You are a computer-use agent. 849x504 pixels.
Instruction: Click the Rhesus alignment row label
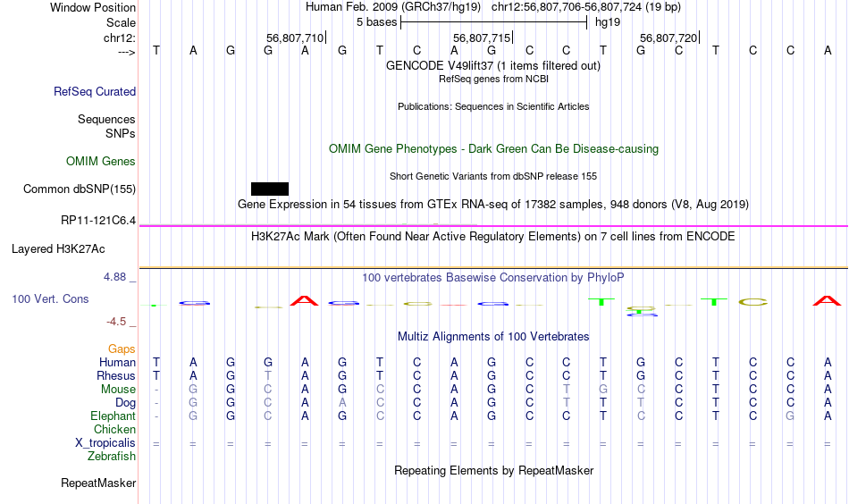(x=116, y=375)
